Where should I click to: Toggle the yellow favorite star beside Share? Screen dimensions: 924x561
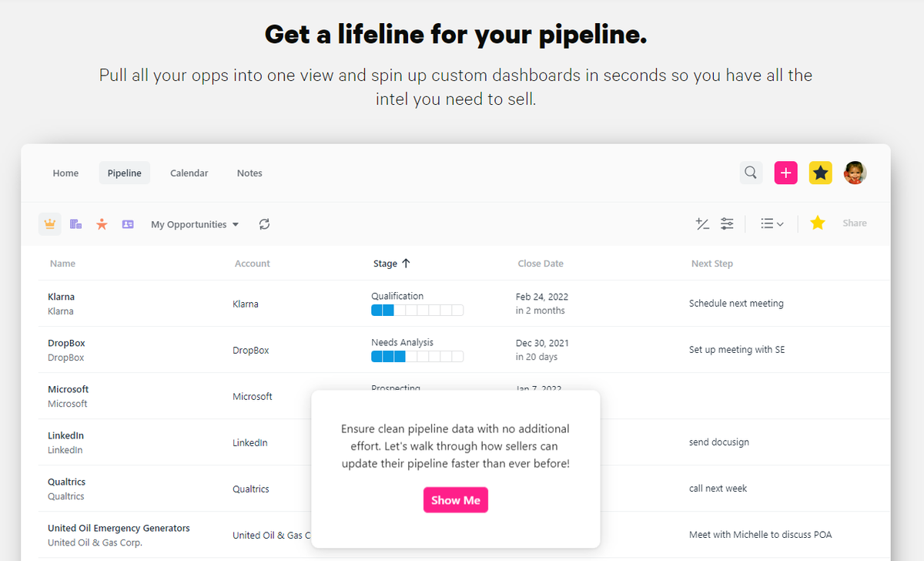pyautogui.click(x=818, y=223)
